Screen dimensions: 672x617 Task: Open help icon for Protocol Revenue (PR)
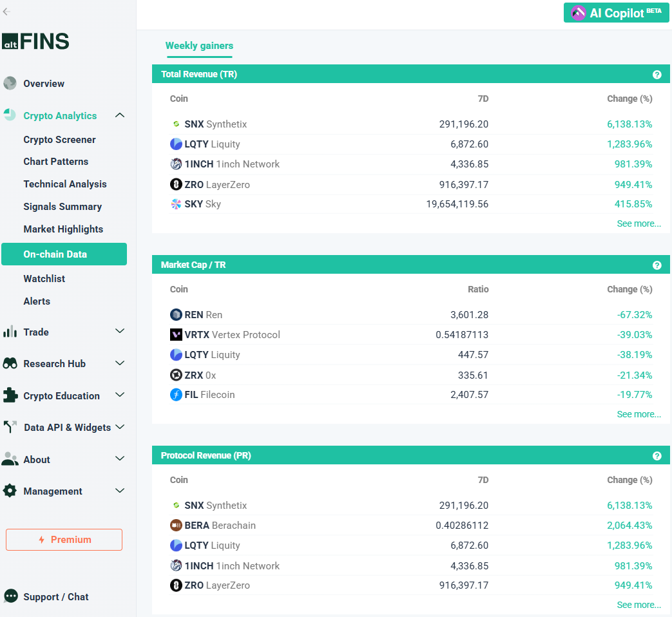657,456
